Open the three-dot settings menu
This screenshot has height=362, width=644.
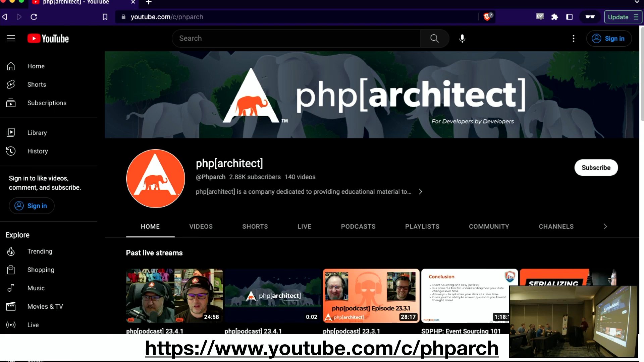574,38
